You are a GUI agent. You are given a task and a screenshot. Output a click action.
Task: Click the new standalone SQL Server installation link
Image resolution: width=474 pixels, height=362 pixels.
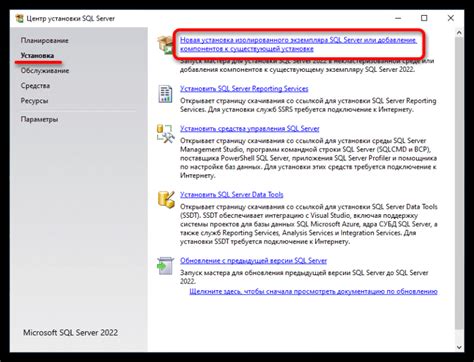(x=298, y=44)
